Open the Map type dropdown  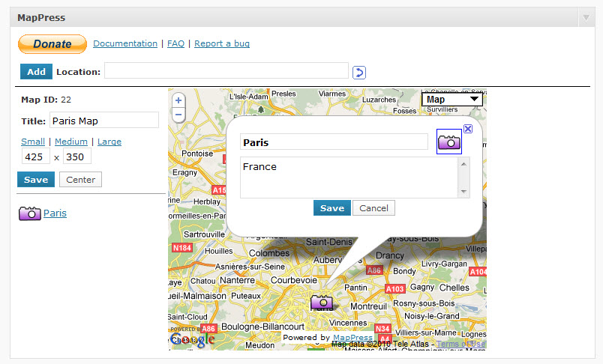(452, 100)
